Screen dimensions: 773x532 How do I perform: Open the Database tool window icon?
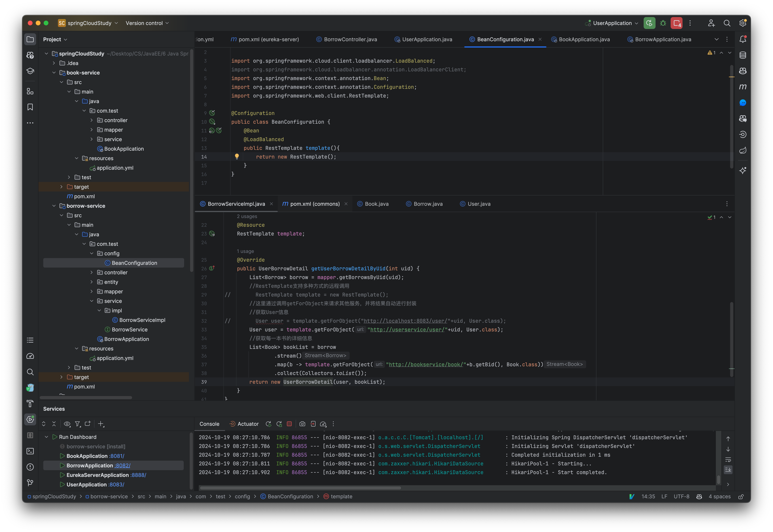pos(743,55)
